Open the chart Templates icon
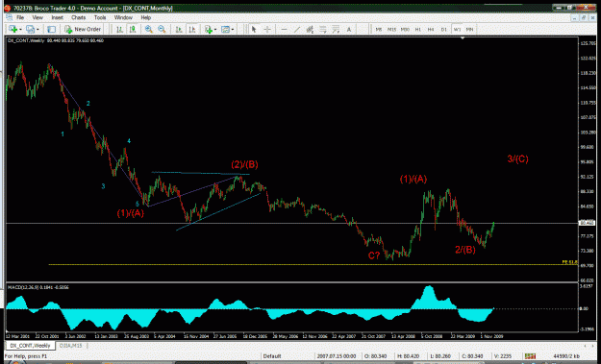This screenshot has width=601, height=364. [225, 29]
